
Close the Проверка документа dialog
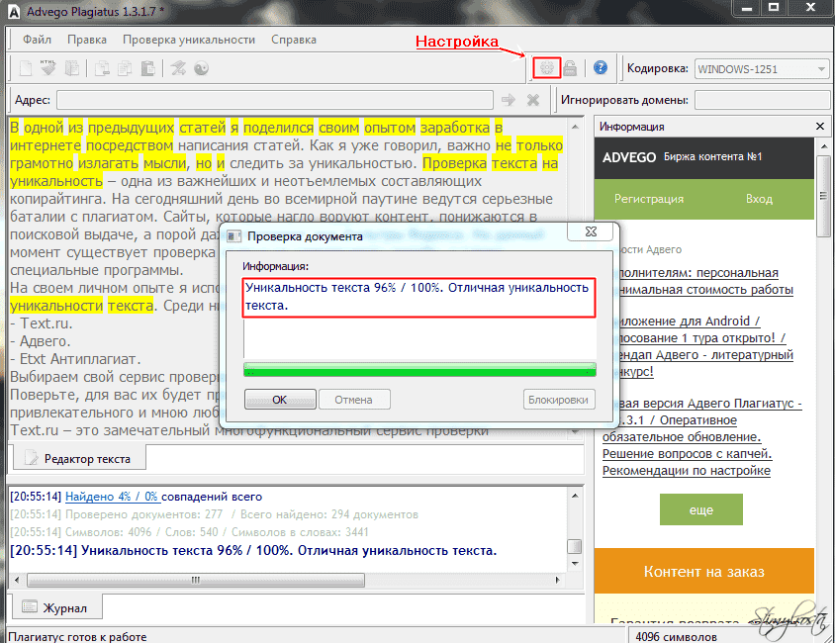(x=591, y=231)
